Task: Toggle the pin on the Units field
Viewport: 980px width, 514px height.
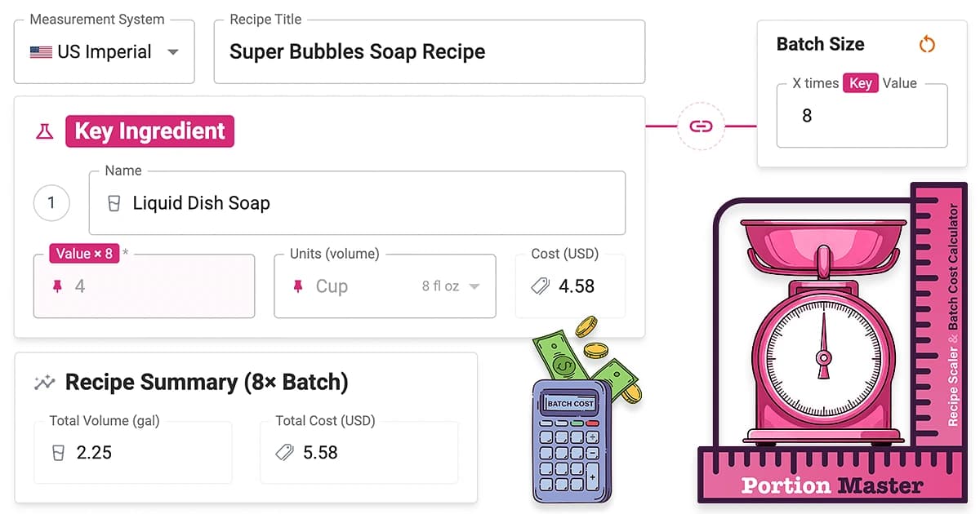Action: [x=298, y=286]
